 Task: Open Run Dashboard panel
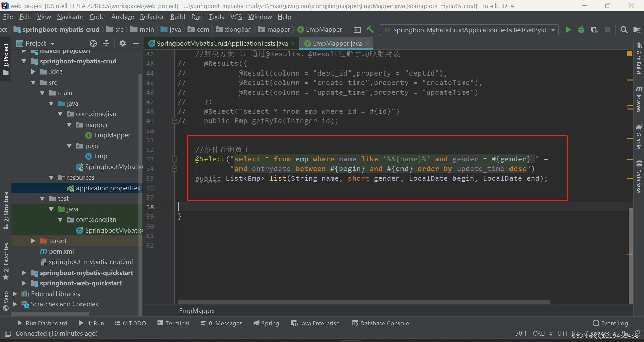[x=42, y=323]
